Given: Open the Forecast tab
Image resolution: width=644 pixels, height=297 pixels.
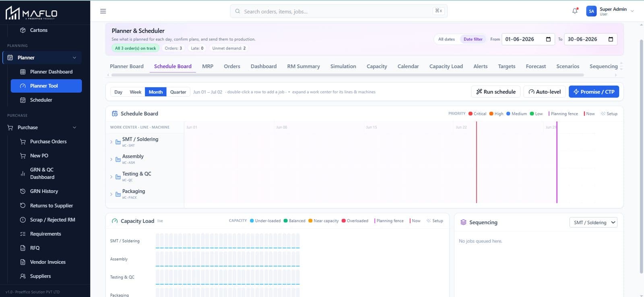Looking at the screenshot, I should (536, 66).
